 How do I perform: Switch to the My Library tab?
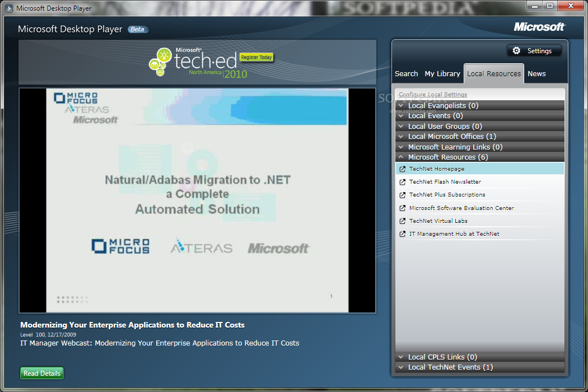pyautogui.click(x=442, y=73)
